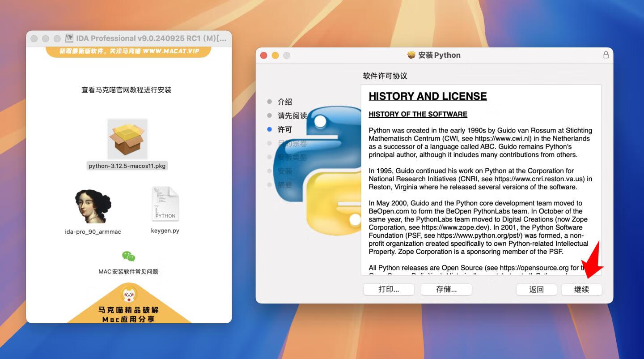Switch to the 请先阅读 step in sidebar
This screenshot has height=359, width=644.
click(292, 115)
